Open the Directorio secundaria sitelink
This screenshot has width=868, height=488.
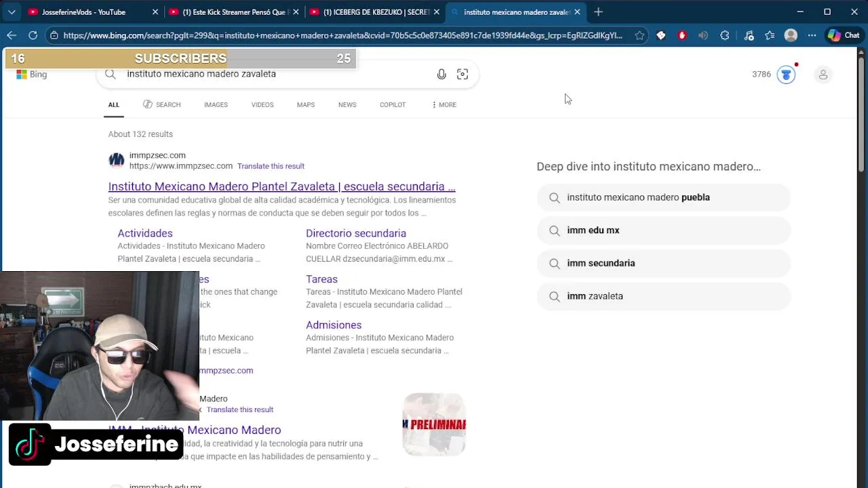pyautogui.click(x=356, y=233)
